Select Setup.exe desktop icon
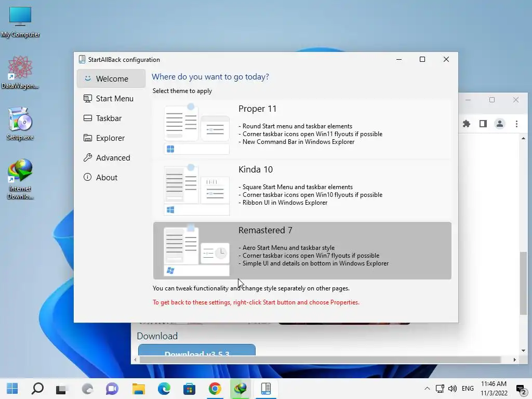Viewport: 532px width, 399px height. click(20, 124)
